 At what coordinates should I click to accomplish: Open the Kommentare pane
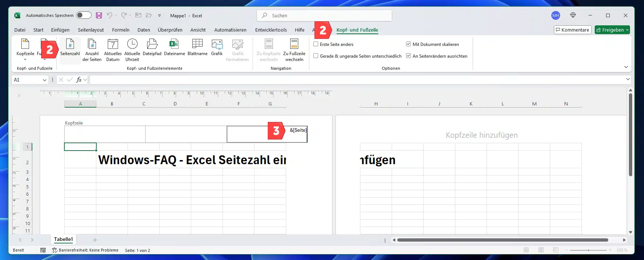pos(572,30)
